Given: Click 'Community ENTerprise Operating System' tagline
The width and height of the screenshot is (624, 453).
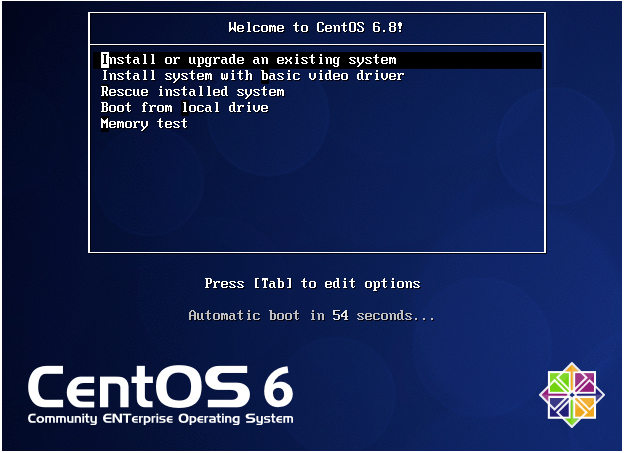Looking at the screenshot, I should click(161, 419).
